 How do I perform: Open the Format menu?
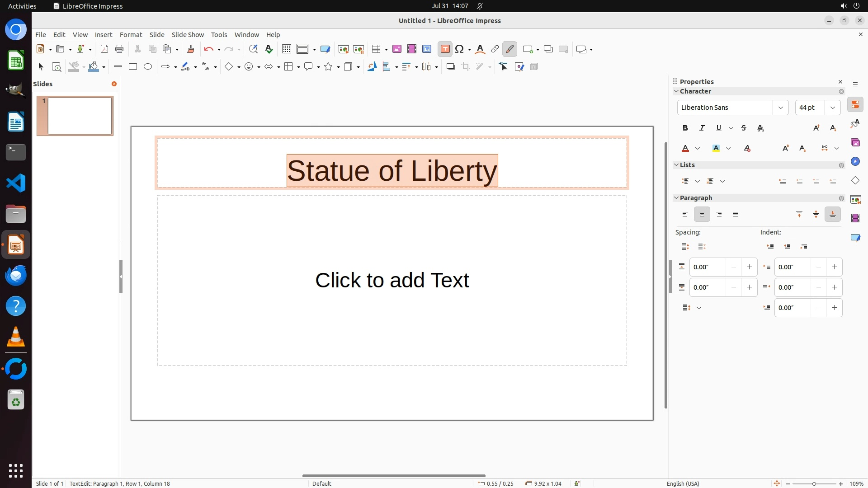pyautogui.click(x=131, y=35)
